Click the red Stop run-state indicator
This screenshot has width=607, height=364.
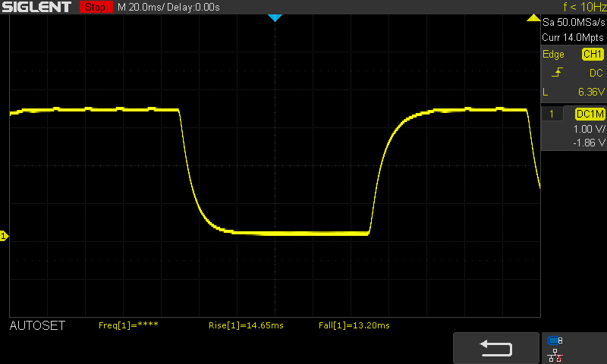click(96, 7)
